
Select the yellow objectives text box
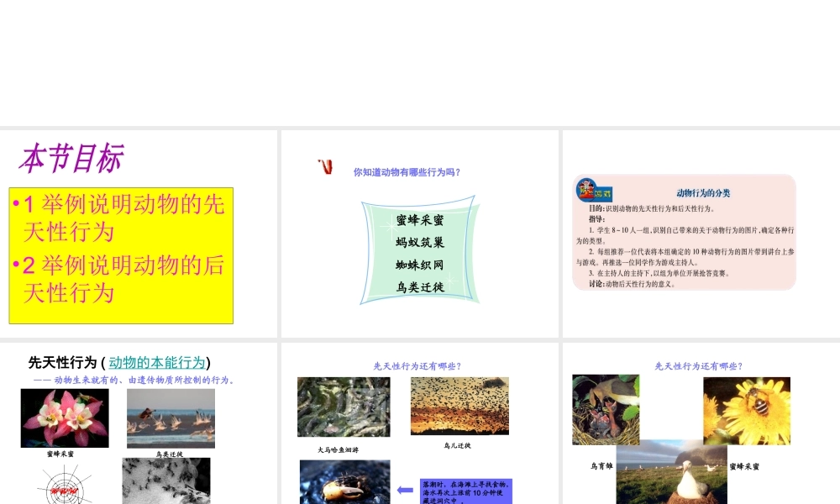point(121,255)
